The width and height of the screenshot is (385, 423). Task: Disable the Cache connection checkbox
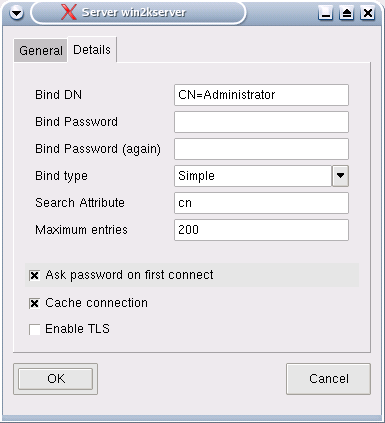(34, 303)
